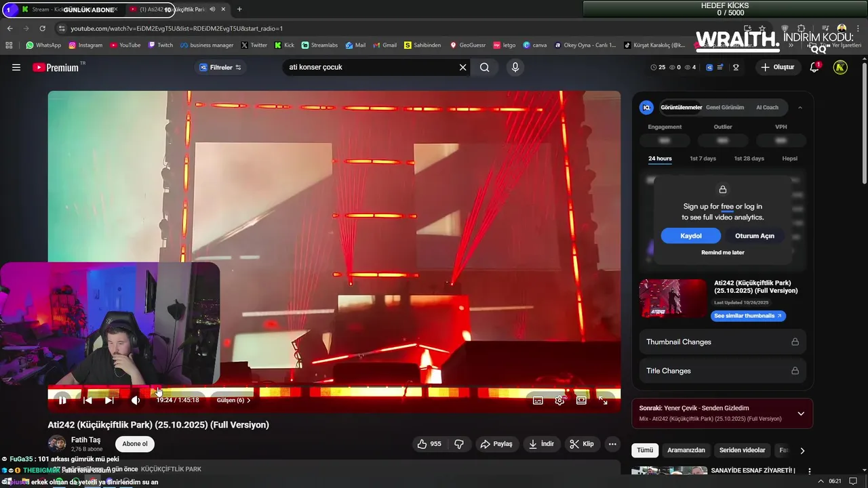Open the Twitch bookmark

click(161, 45)
